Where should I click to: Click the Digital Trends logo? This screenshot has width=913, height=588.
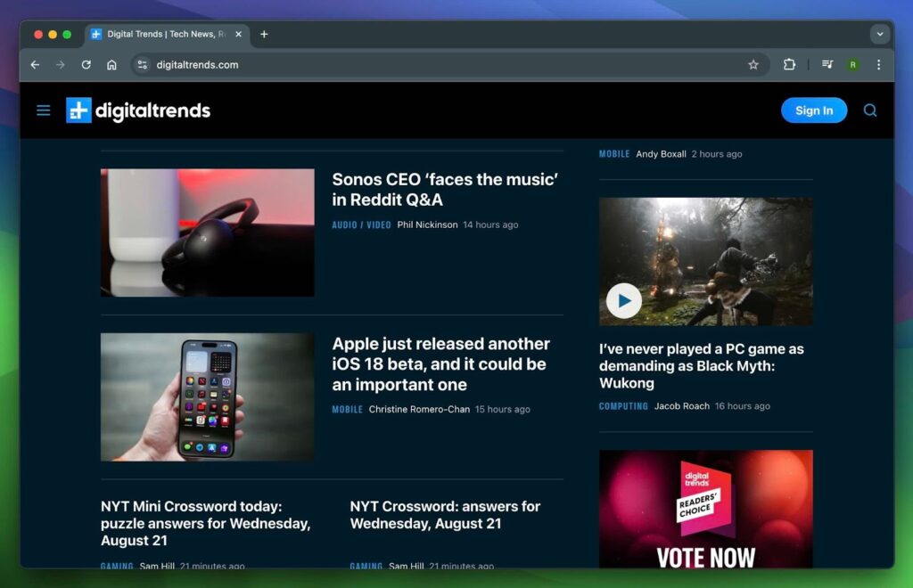tap(138, 110)
